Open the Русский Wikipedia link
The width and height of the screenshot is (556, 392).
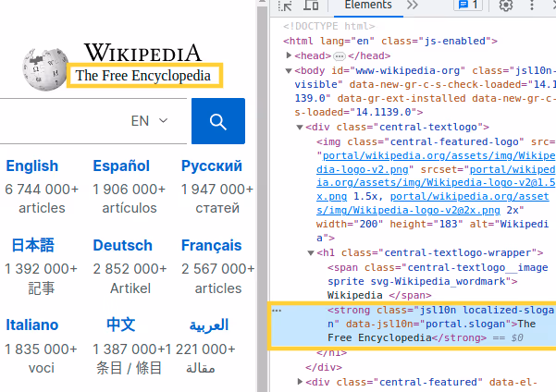(212, 165)
